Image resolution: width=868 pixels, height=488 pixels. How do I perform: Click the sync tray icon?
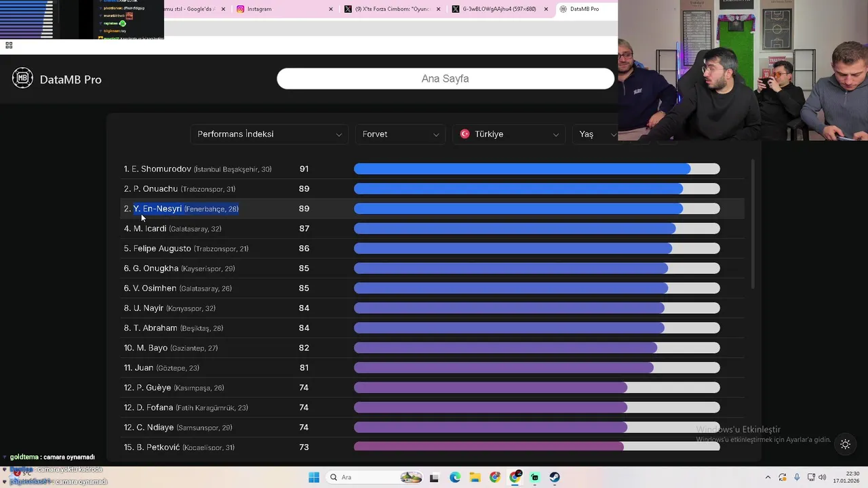click(783, 477)
